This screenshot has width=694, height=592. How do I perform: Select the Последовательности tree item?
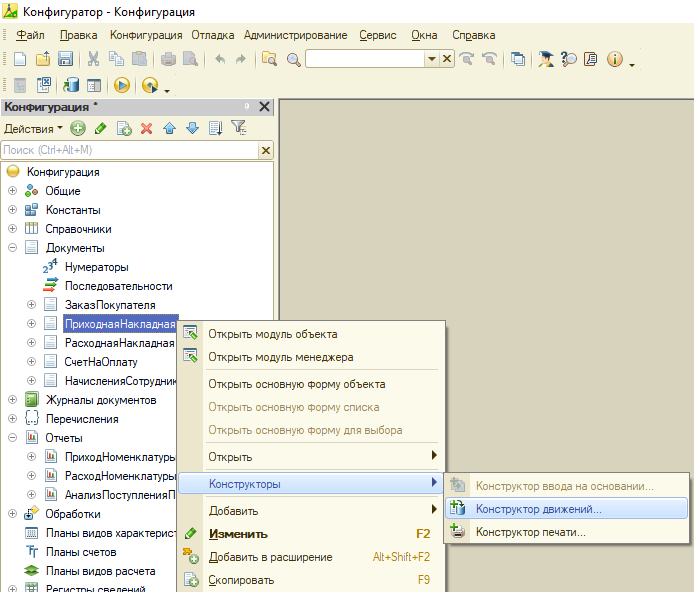pyautogui.click(x=119, y=286)
